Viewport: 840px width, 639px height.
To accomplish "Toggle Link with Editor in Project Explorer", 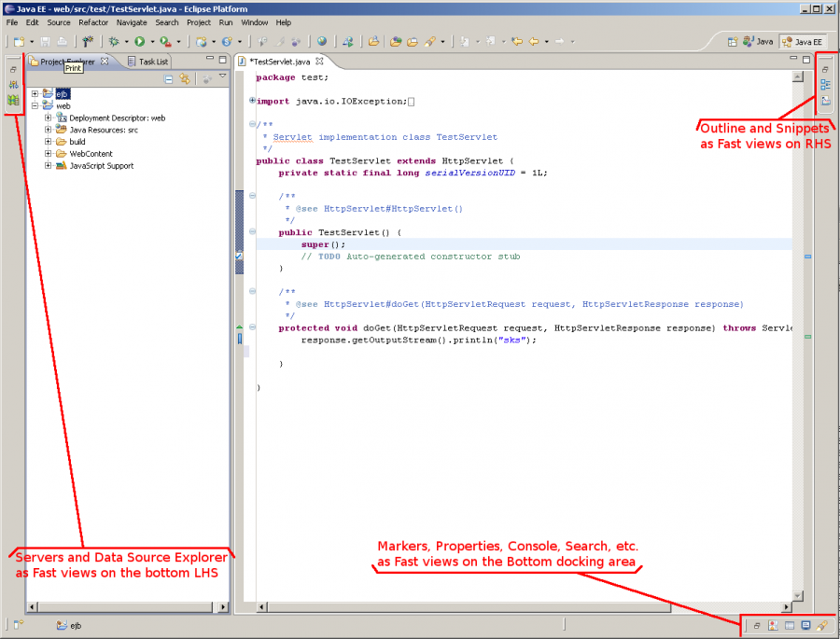I will [185, 79].
